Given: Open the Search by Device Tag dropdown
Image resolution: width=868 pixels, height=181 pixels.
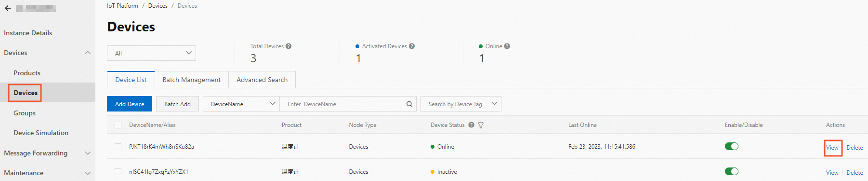Looking at the screenshot, I should coord(461,104).
